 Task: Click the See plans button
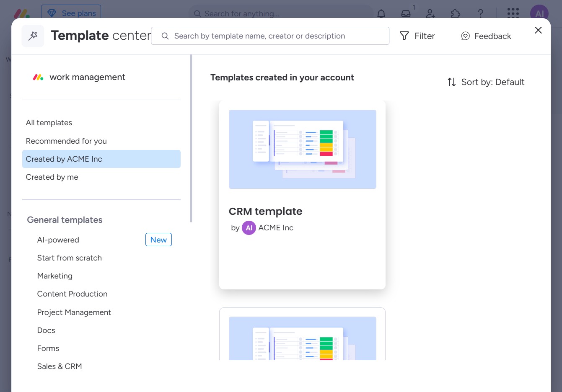(71, 13)
